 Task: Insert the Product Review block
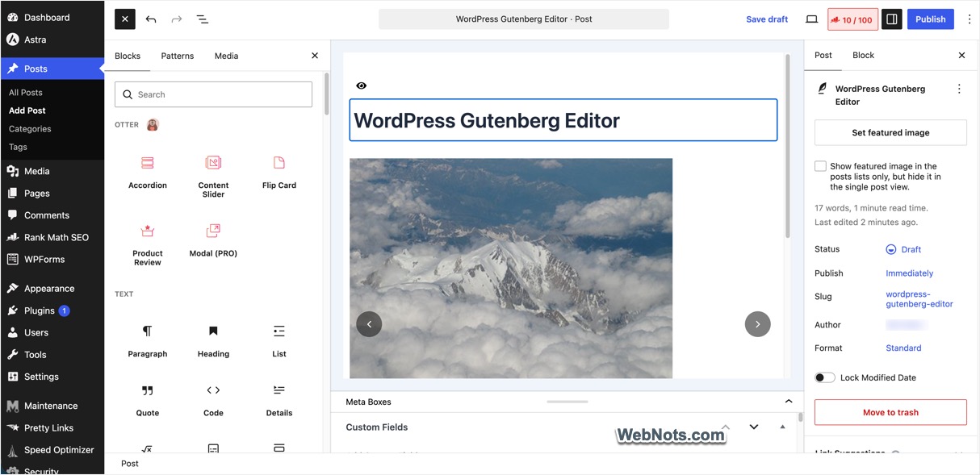point(148,244)
